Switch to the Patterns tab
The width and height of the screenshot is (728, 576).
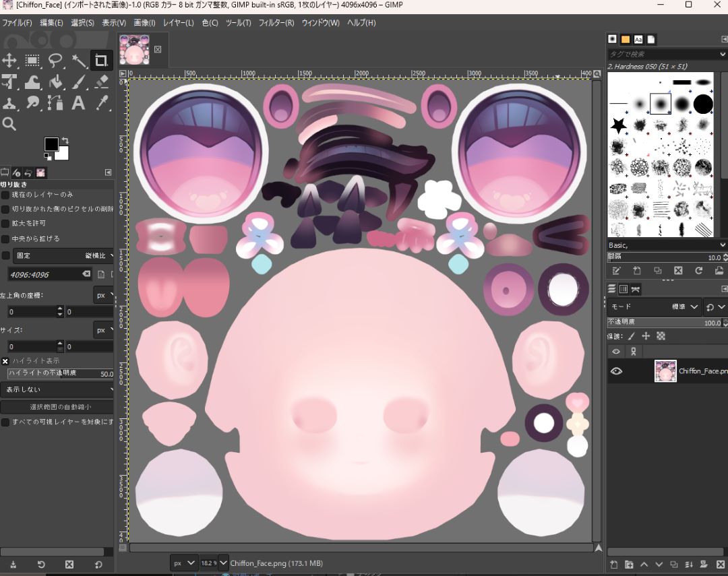pos(626,40)
